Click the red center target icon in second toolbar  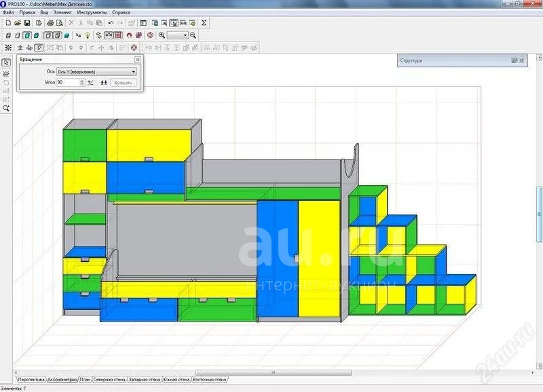click(x=150, y=35)
